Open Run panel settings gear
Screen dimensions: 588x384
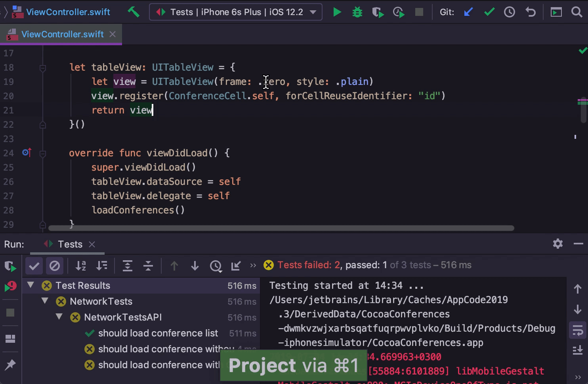558,244
